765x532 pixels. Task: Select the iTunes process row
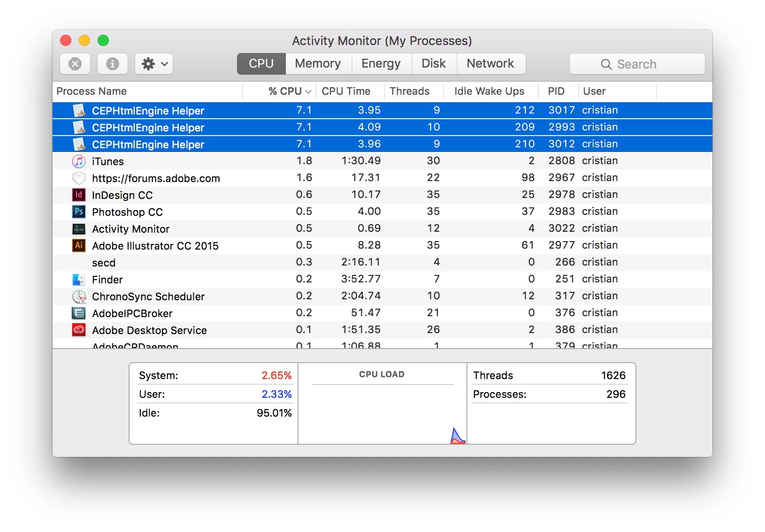[382, 161]
